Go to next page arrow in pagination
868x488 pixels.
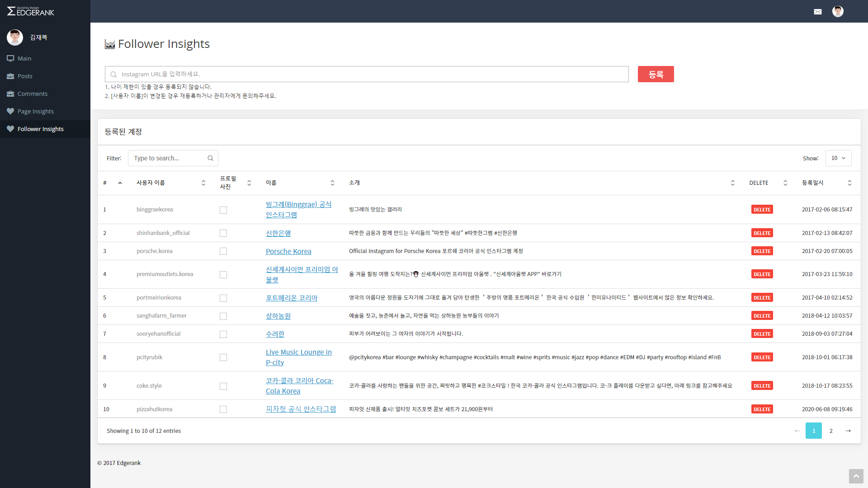pos(848,431)
